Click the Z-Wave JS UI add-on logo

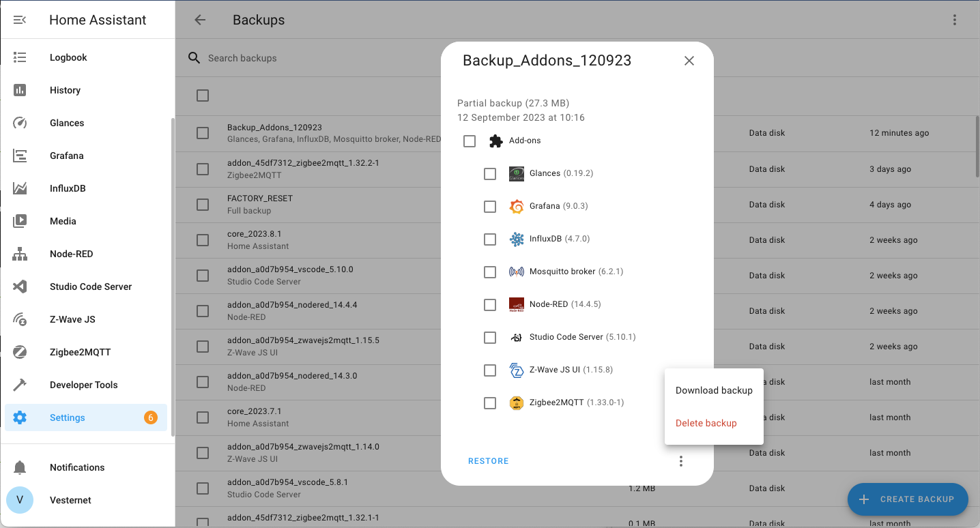[x=517, y=370]
